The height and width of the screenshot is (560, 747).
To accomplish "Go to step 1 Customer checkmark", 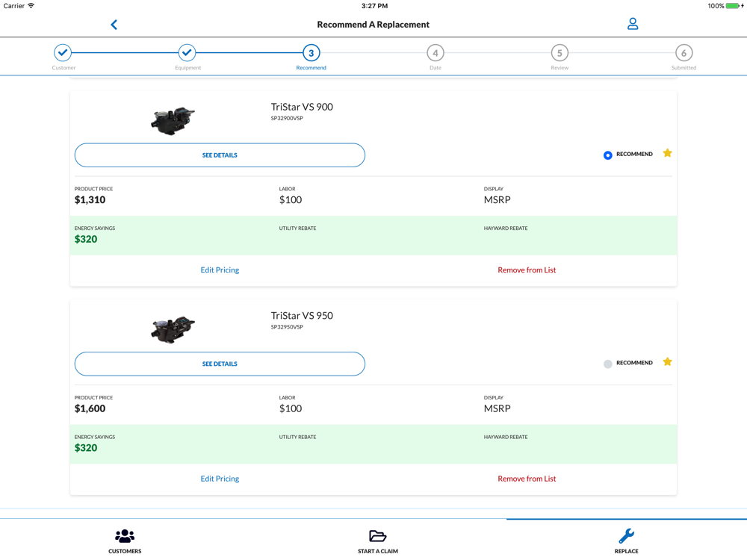I will coord(63,53).
